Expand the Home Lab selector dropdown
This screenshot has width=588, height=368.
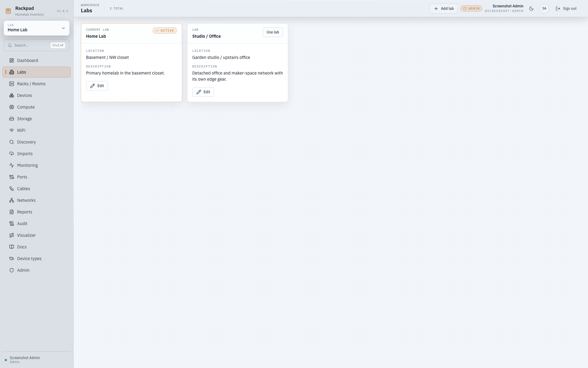point(36,28)
